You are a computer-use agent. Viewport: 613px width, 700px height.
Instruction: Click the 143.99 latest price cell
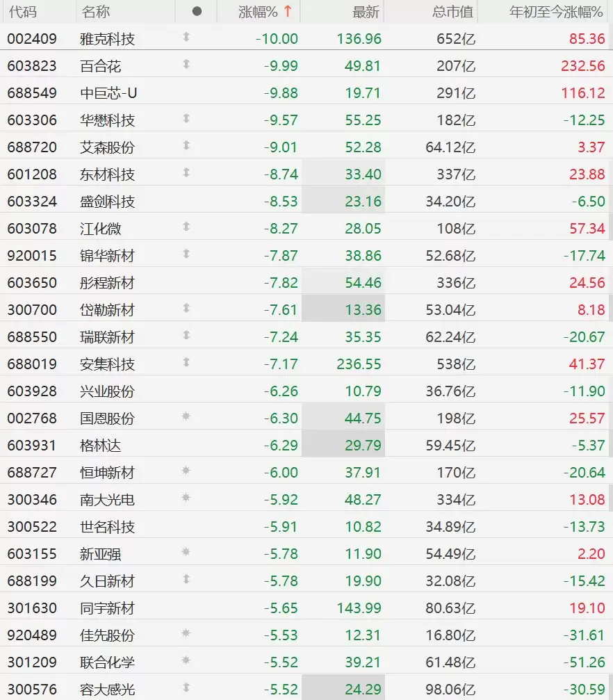359,608
